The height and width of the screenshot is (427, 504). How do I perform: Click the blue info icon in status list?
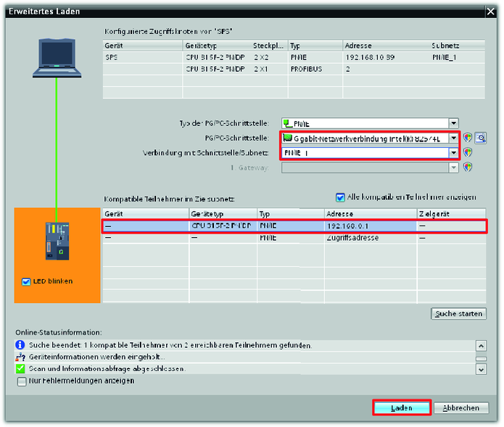click(x=20, y=345)
